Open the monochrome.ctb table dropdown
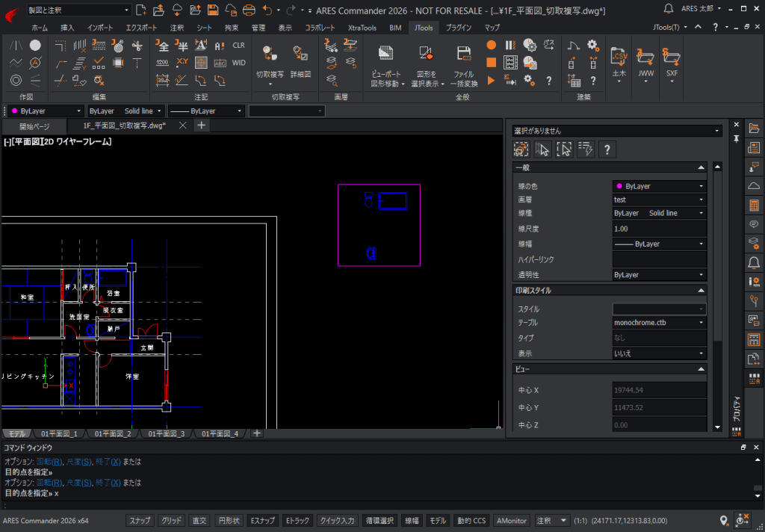This screenshot has height=532, width=765. click(x=659, y=323)
